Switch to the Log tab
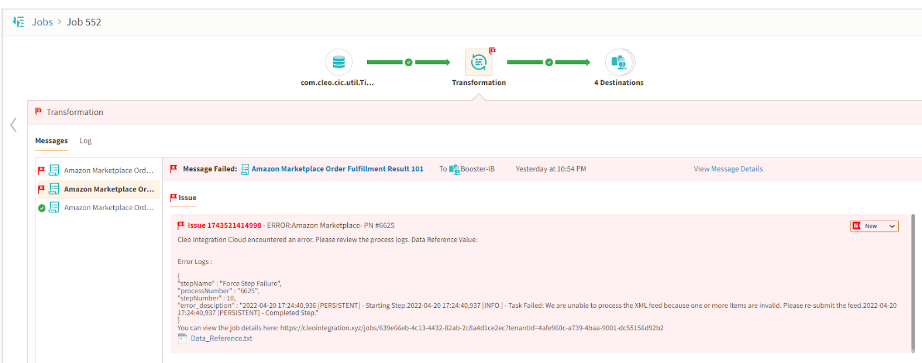 coord(85,141)
